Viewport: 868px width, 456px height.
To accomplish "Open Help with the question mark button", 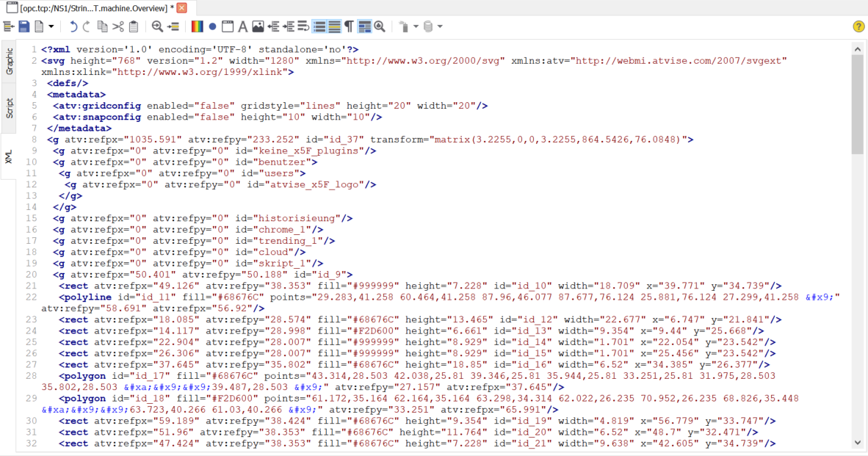I will [x=858, y=26].
